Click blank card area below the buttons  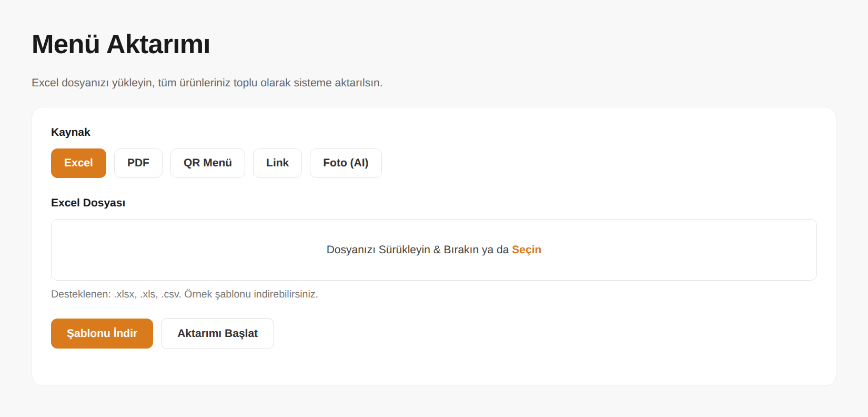(x=434, y=368)
